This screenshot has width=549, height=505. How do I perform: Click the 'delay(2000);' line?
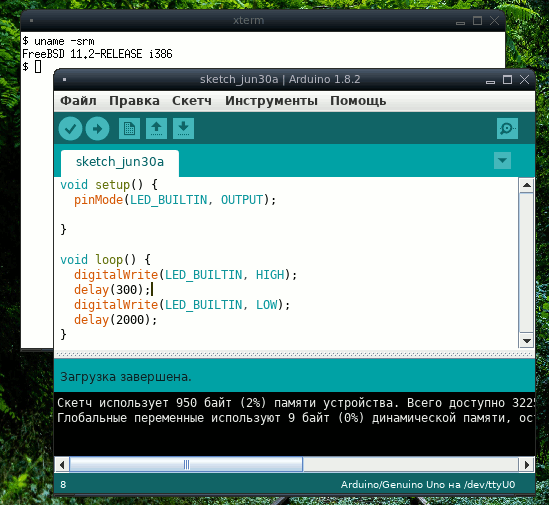116,319
